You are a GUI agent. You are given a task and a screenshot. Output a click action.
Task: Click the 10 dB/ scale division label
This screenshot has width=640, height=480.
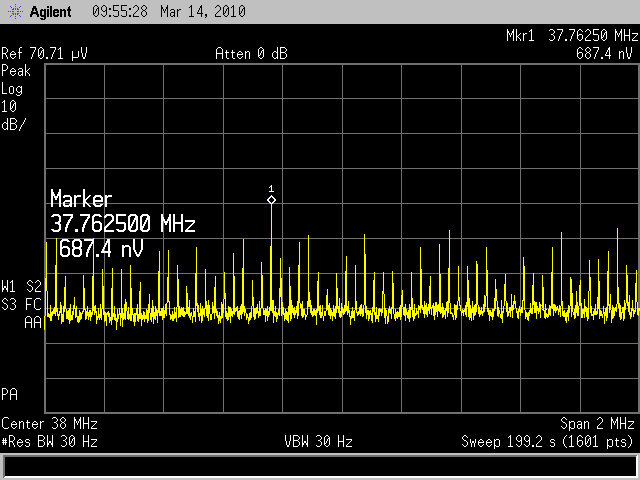point(15,115)
